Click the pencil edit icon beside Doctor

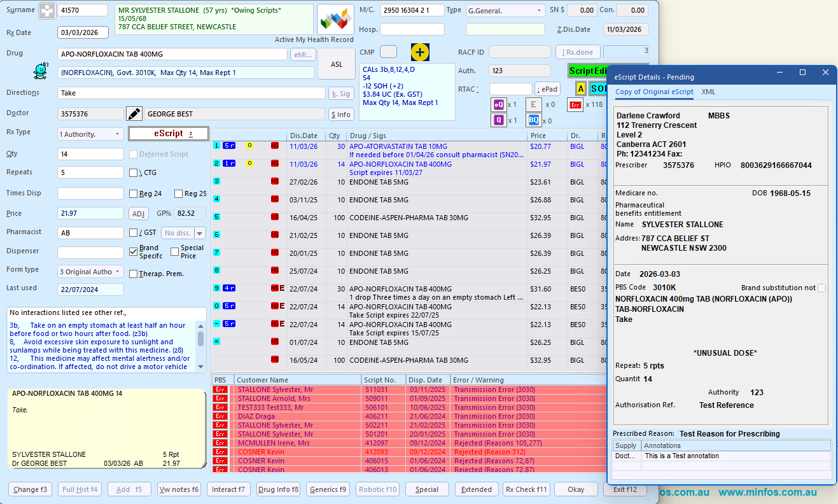134,114
